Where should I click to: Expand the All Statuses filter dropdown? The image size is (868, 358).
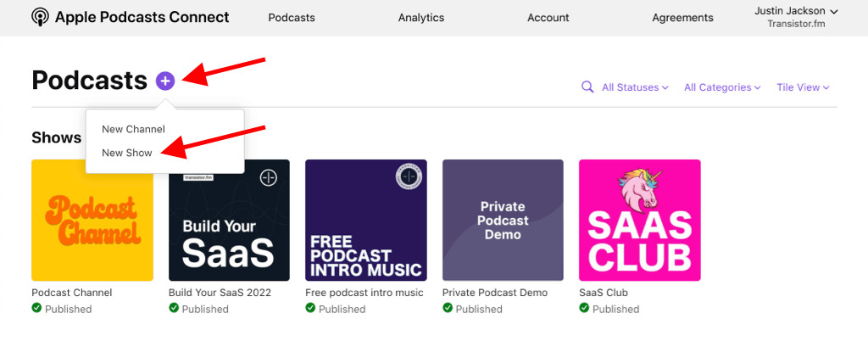point(635,87)
